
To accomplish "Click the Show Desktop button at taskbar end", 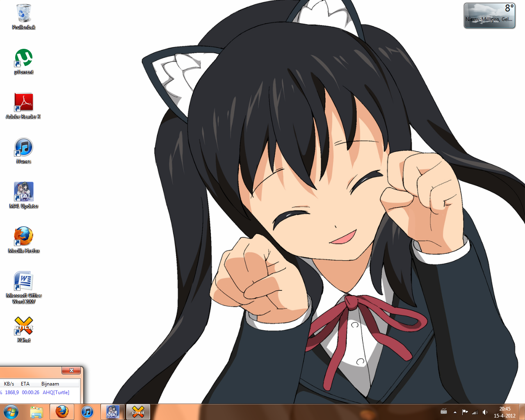I will (522, 412).
